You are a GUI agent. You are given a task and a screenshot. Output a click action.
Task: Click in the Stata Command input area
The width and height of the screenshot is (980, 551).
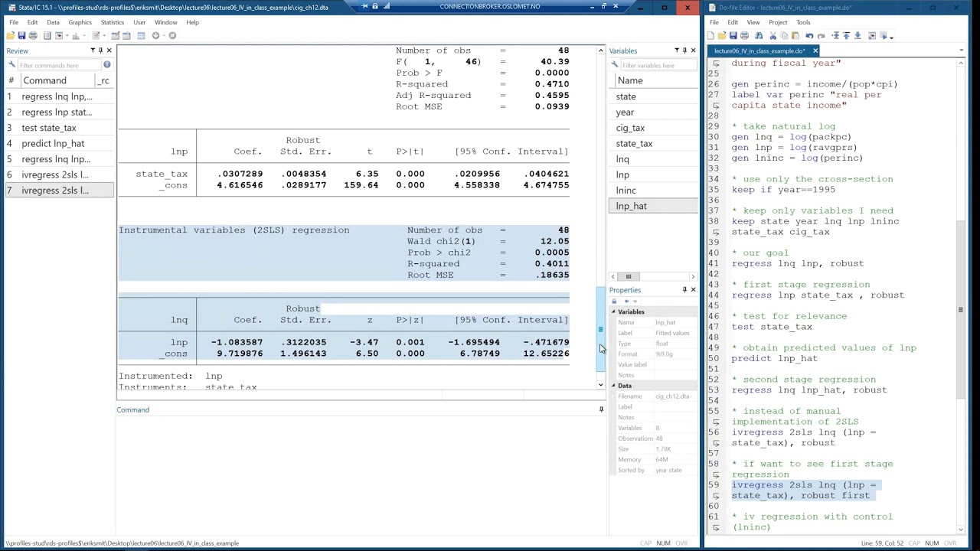tap(360, 474)
